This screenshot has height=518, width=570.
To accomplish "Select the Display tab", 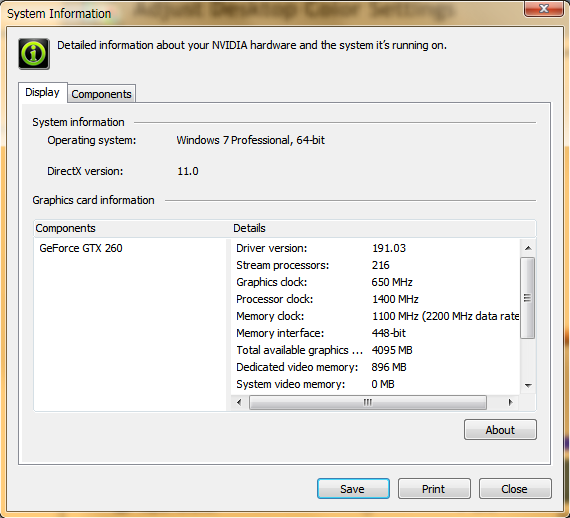I will [x=43, y=92].
